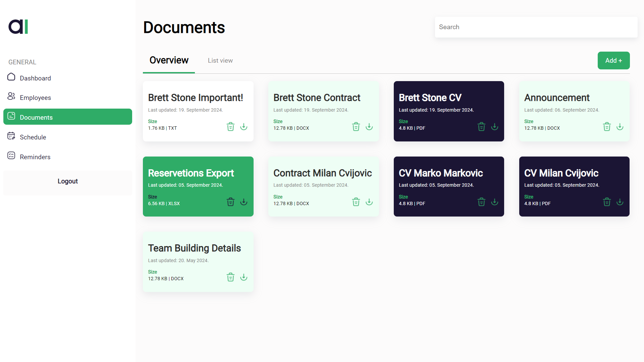Click the Logout button

pos(68,181)
